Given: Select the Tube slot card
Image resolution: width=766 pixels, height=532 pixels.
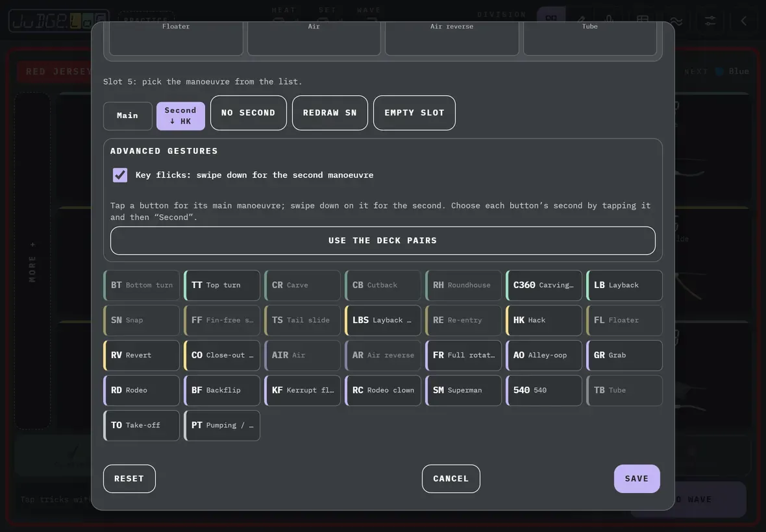Looking at the screenshot, I should (589, 38).
